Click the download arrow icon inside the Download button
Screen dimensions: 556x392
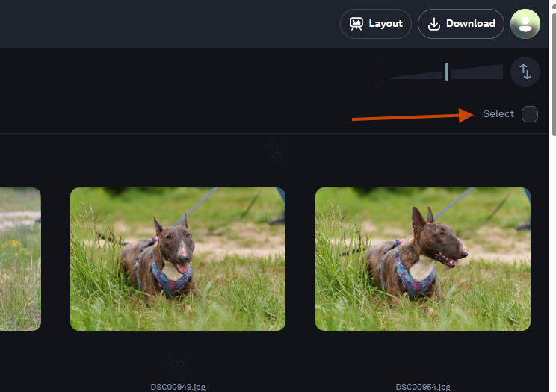coord(433,24)
